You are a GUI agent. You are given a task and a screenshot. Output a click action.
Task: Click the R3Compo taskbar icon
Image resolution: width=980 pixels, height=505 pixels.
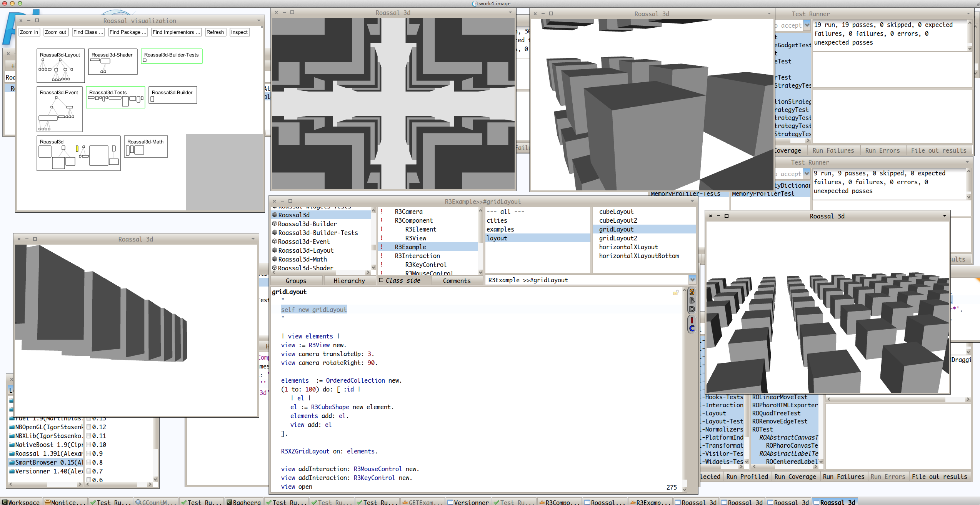(542, 502)
